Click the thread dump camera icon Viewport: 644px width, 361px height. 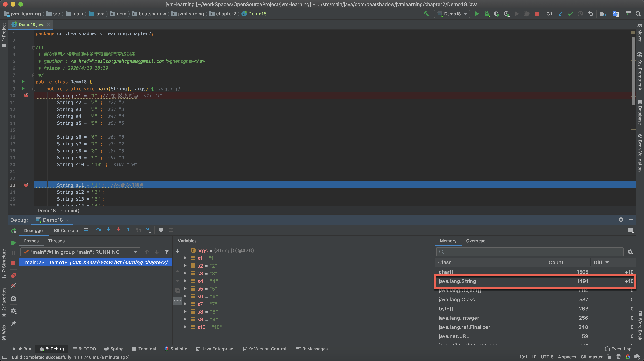[13, 298]
